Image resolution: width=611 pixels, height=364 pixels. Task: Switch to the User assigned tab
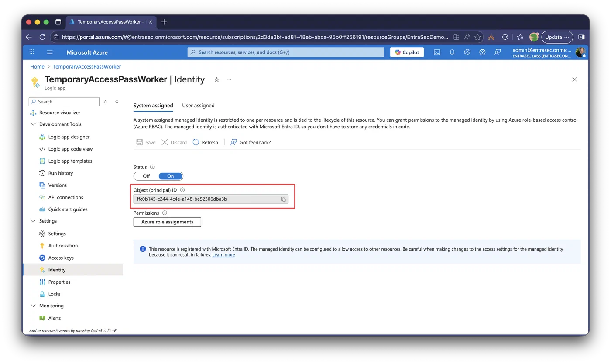[198, 106]
